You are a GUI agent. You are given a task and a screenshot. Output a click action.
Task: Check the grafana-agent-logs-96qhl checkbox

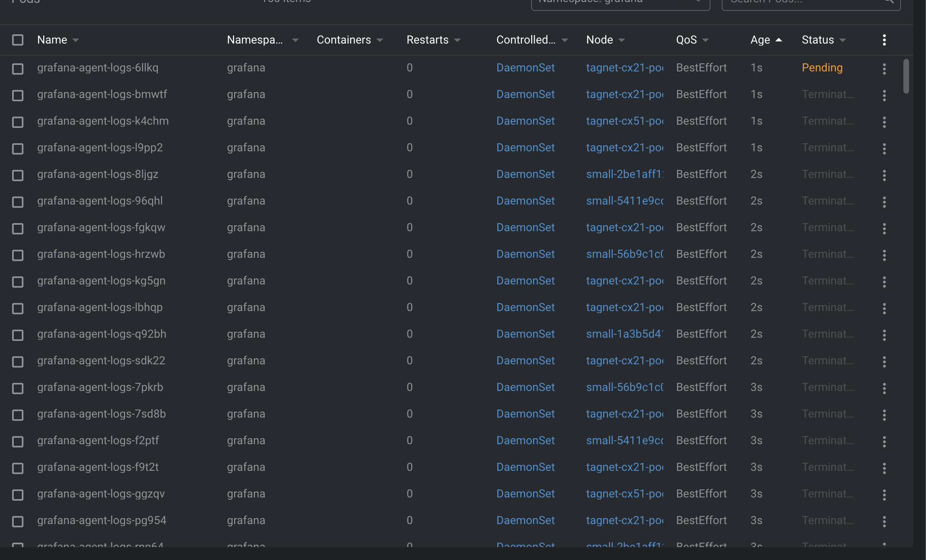18,202
